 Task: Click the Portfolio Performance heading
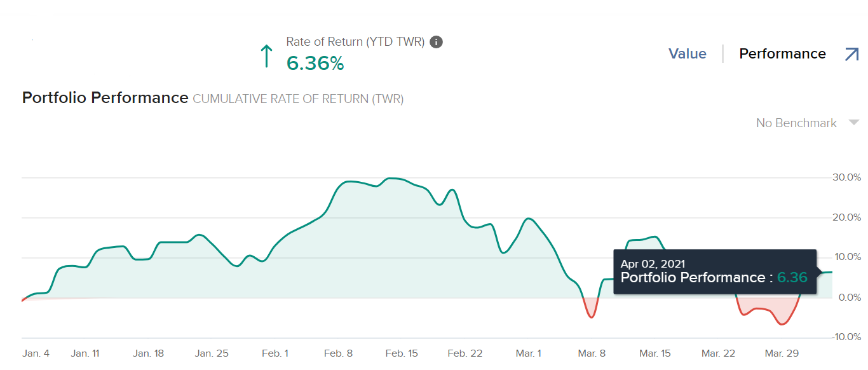tap(105, 98)
